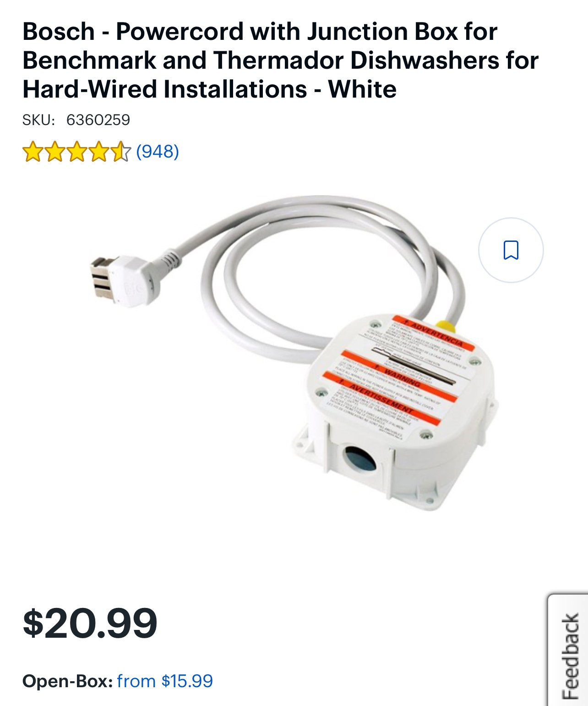
Task: Click the first gold rating star
Action: [x=33, y=152]
